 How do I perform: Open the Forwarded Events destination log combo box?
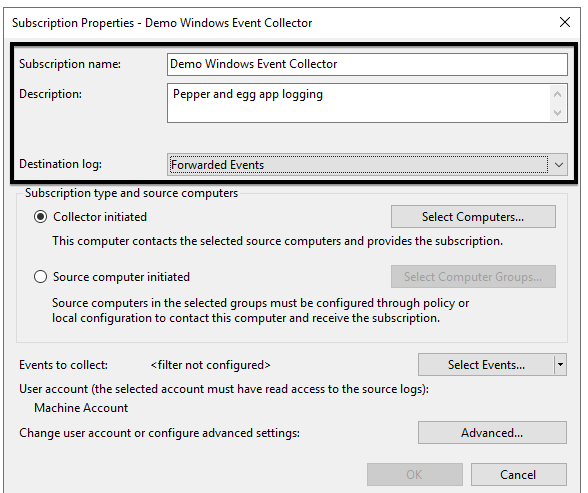click(367, 165)
